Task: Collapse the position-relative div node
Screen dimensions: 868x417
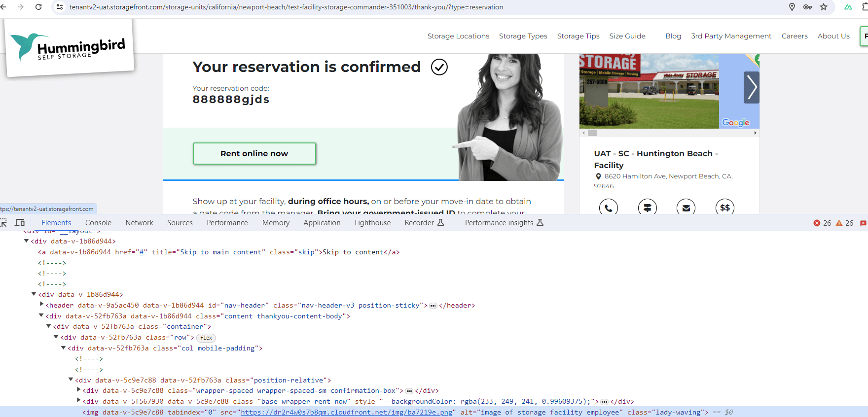Action: coord(71,380)
